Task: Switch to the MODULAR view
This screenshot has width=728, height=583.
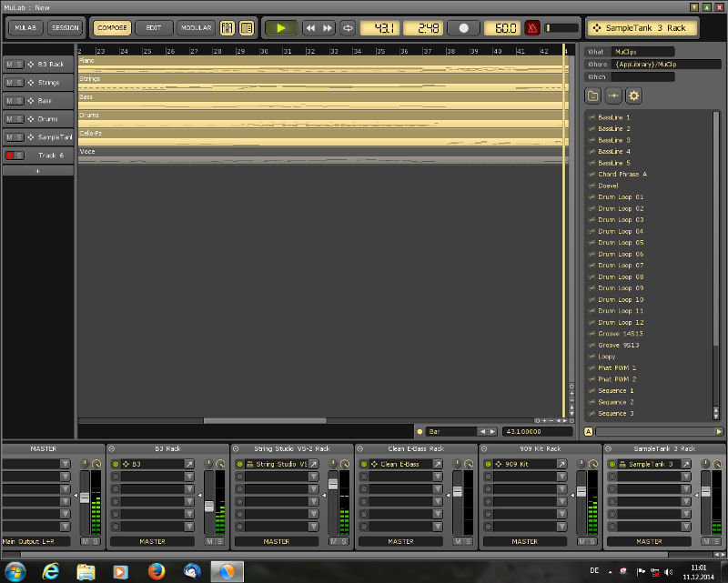Action: (x=196, y=28)
